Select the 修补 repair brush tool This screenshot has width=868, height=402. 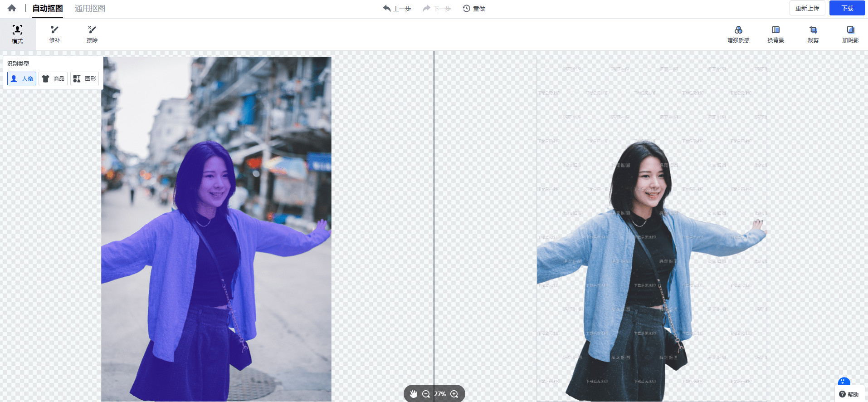[x=54, y=34]
